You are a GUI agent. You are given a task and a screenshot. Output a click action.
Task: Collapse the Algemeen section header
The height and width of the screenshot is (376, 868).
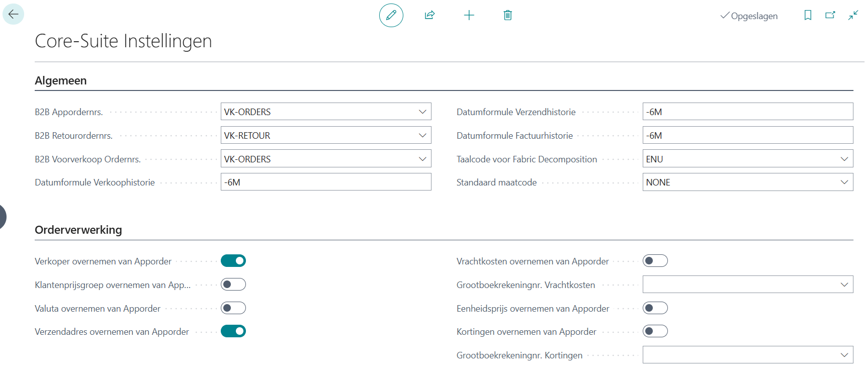pyautogui.click(x=61, y=80)
